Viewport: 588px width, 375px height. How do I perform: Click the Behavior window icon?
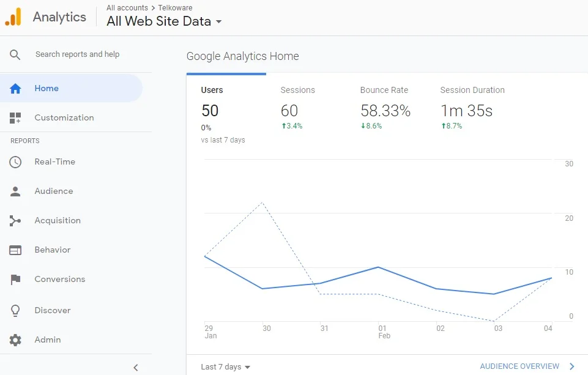15,250
